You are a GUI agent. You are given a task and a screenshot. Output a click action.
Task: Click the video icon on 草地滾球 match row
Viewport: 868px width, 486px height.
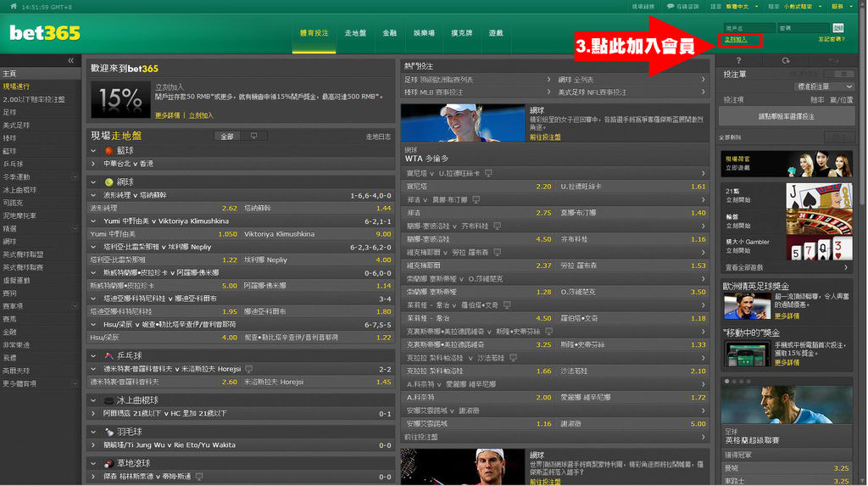[199, 477]
